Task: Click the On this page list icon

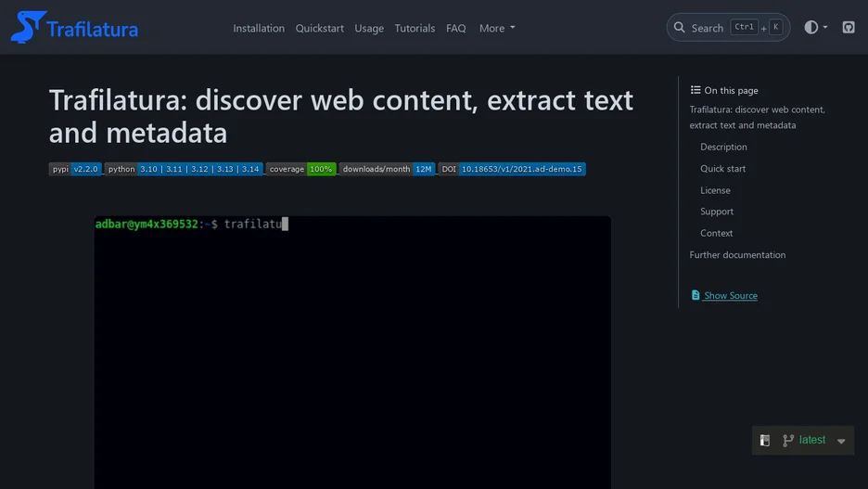Action: [x=696, y=90]
